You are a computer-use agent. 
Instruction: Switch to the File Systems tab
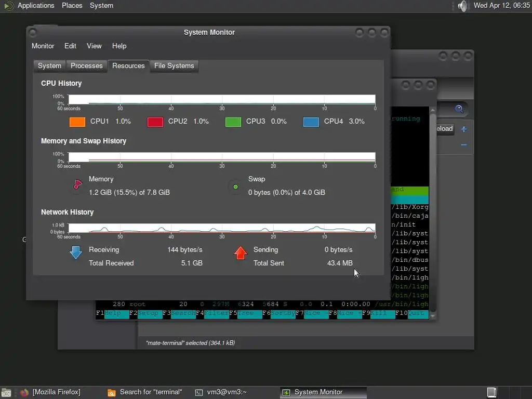coord(174,66)
